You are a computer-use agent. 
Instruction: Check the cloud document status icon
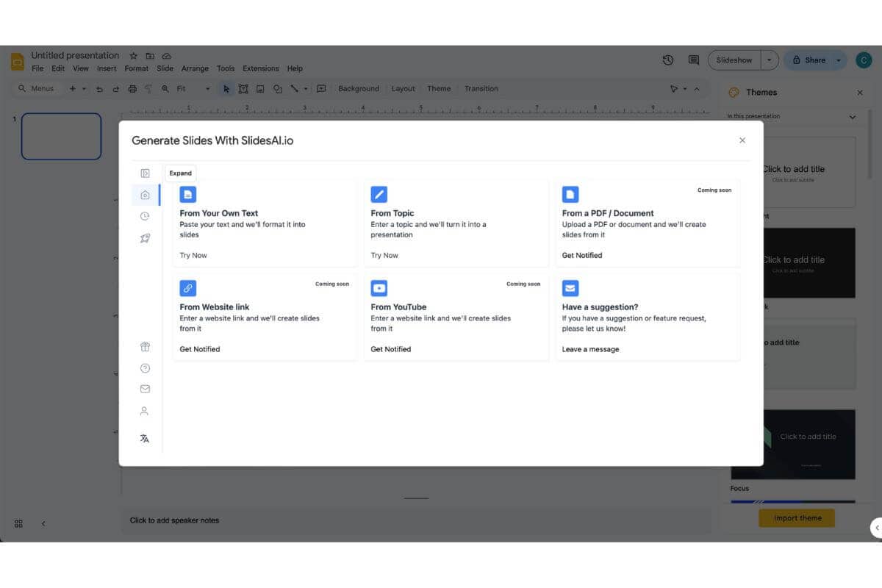167,56
